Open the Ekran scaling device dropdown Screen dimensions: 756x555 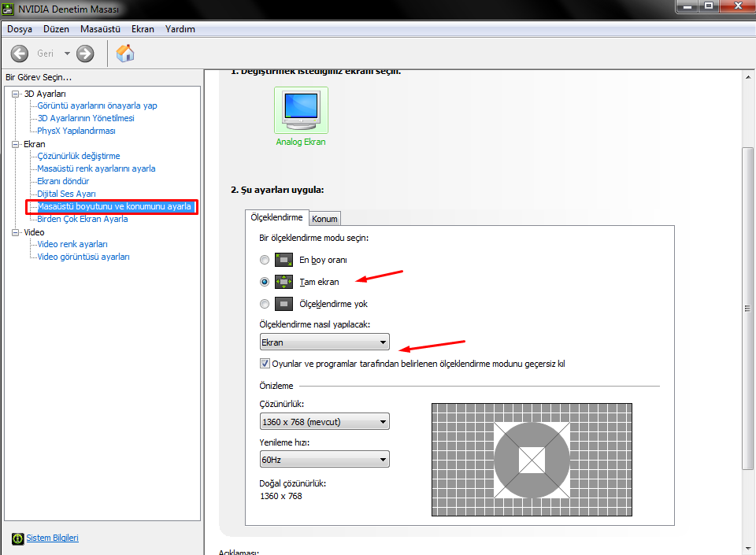tap(324, 342)
